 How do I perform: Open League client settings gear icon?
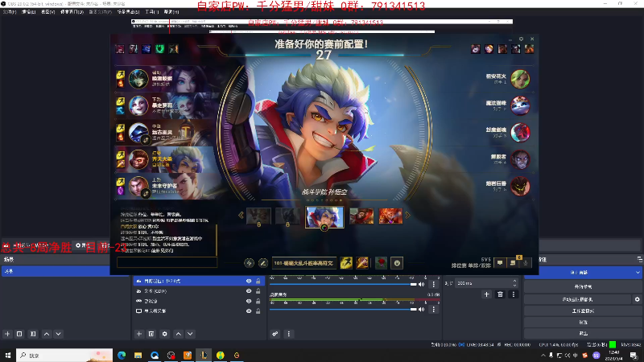click(x=521, y=39)
